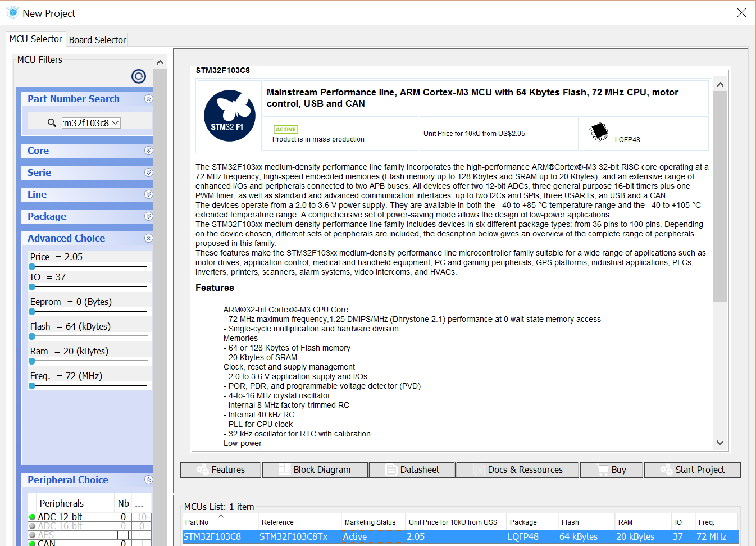
Task: Click the MCU filters scroll up arrow
Action: coord(160,62)
